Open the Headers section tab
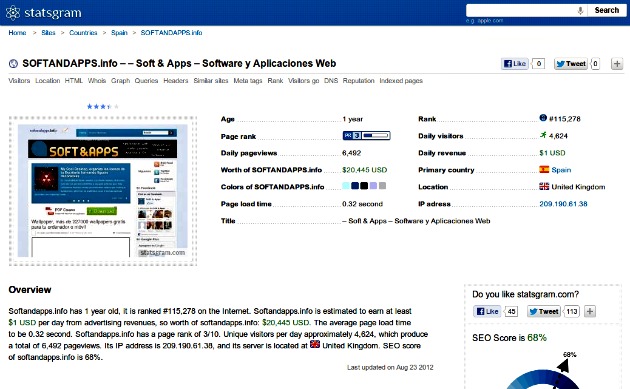Screen dimensions: 630x389 (176, 81)
